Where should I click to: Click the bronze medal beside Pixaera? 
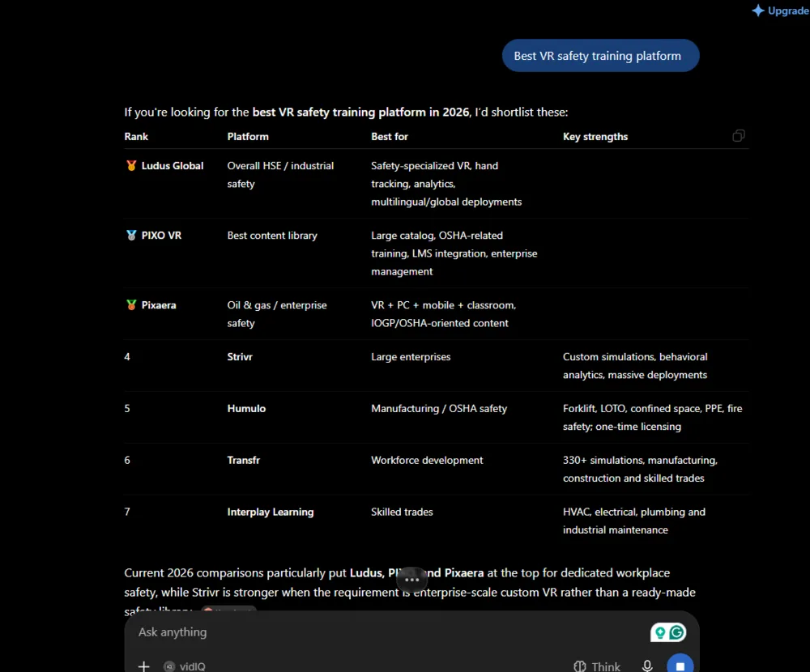[x=131, y=304]
